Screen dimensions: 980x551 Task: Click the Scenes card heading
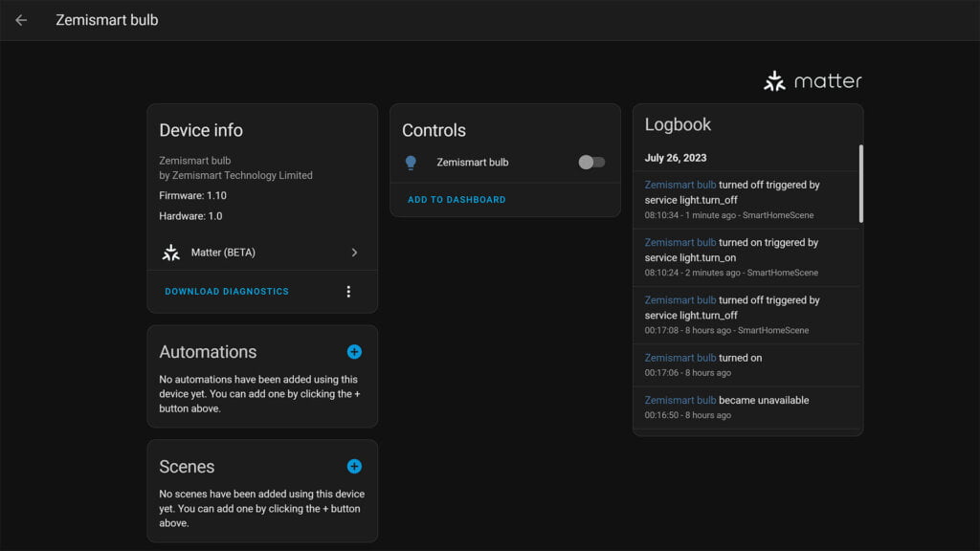(x=187, y=467)
